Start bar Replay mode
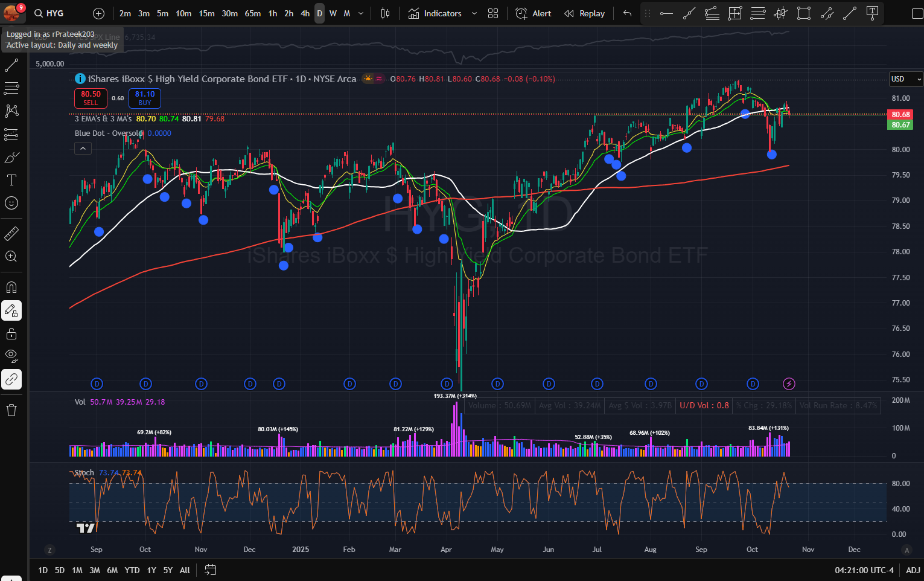 (x=584, y=13)
